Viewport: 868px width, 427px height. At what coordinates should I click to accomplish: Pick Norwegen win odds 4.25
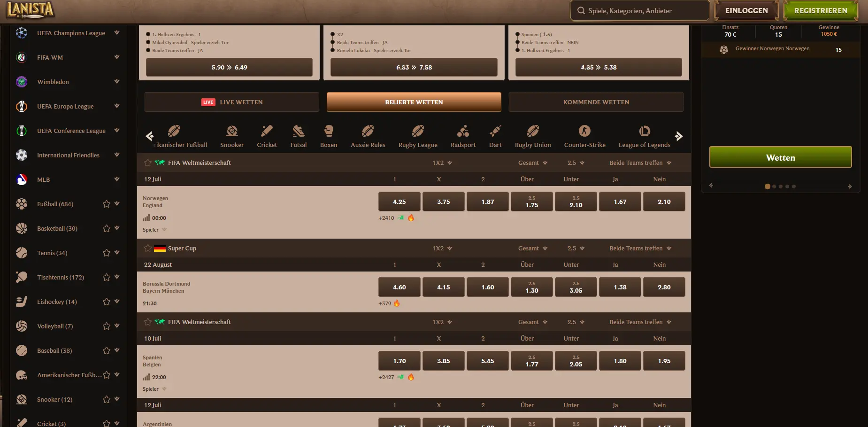coord(399,202)
